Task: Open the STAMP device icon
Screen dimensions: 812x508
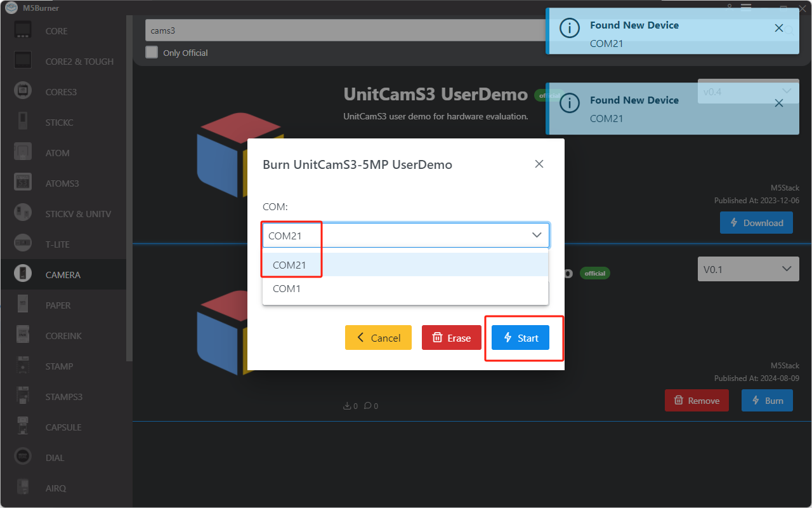Action: (23, 366)
